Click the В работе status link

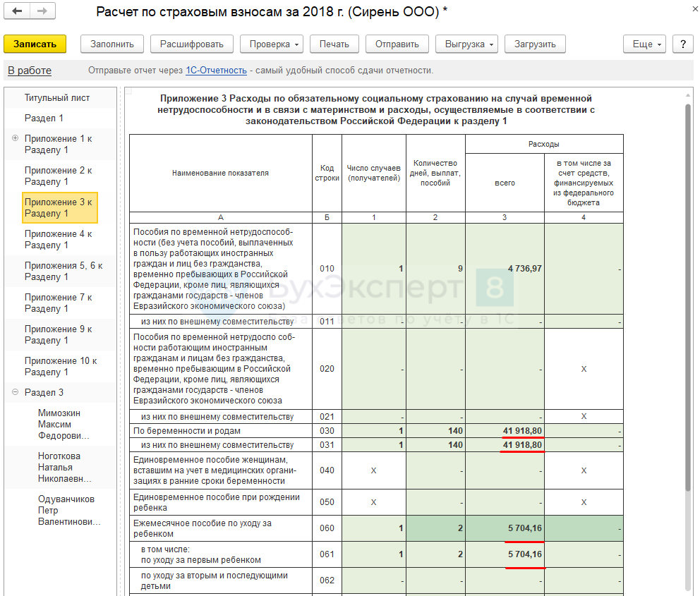click(x=30, y=71)
